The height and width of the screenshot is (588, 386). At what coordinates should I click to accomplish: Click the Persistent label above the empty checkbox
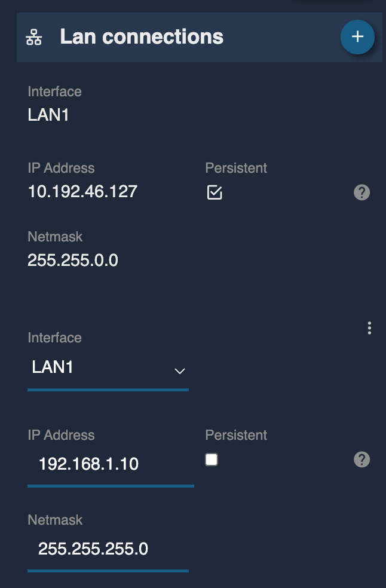click(236, 435)
